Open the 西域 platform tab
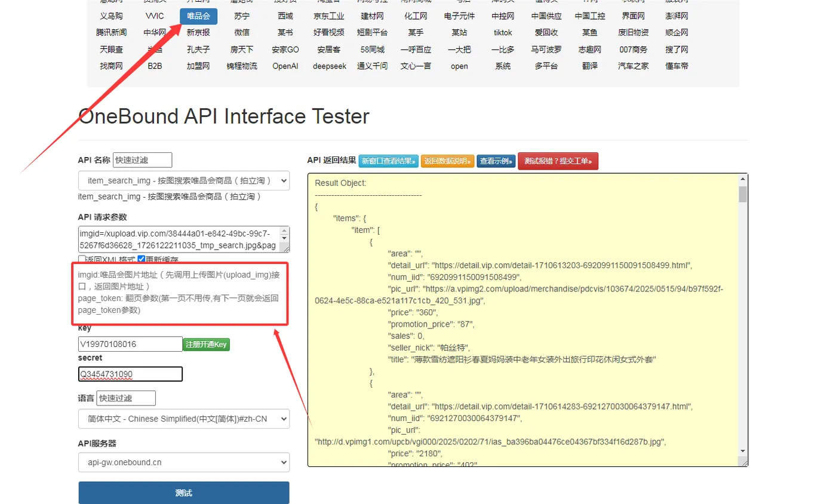This screenshot has height=504, width=836. tap(285, 16)
